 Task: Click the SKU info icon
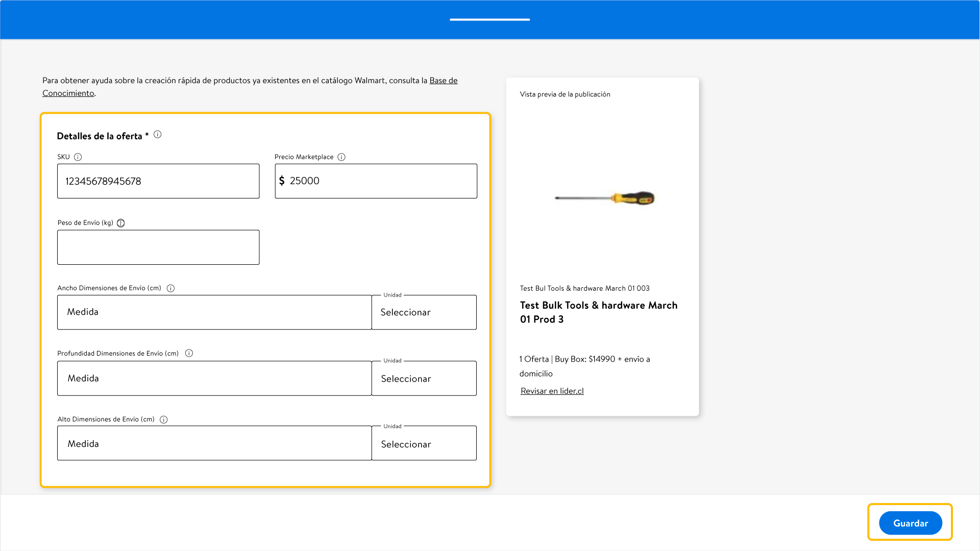click(78, 157)
